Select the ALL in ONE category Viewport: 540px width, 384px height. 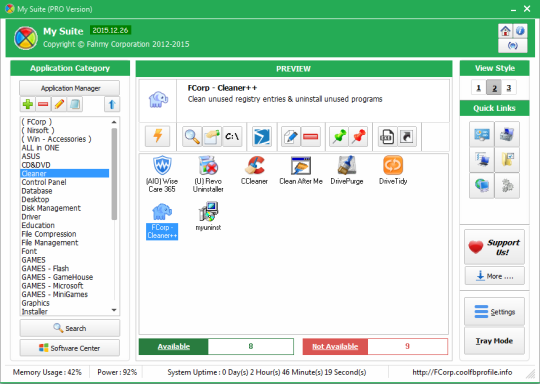[40, 148]
